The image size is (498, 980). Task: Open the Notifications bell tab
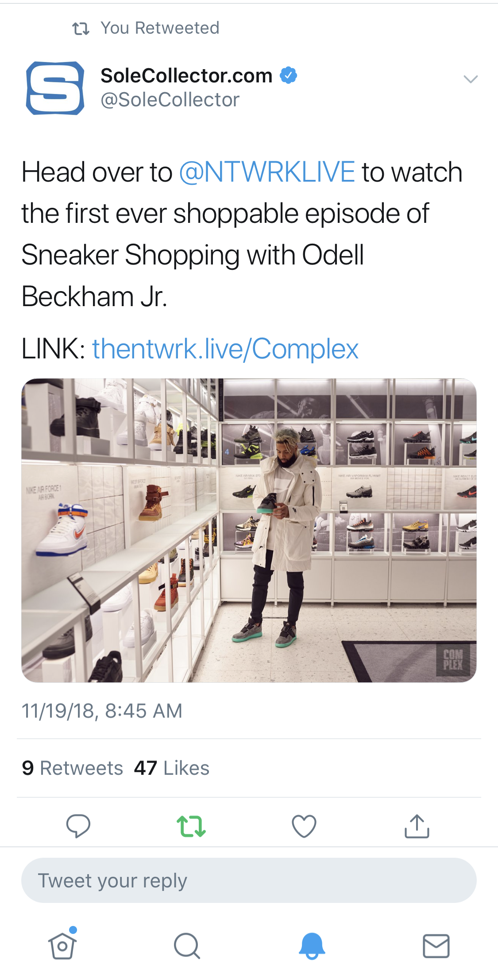[312, 946]
